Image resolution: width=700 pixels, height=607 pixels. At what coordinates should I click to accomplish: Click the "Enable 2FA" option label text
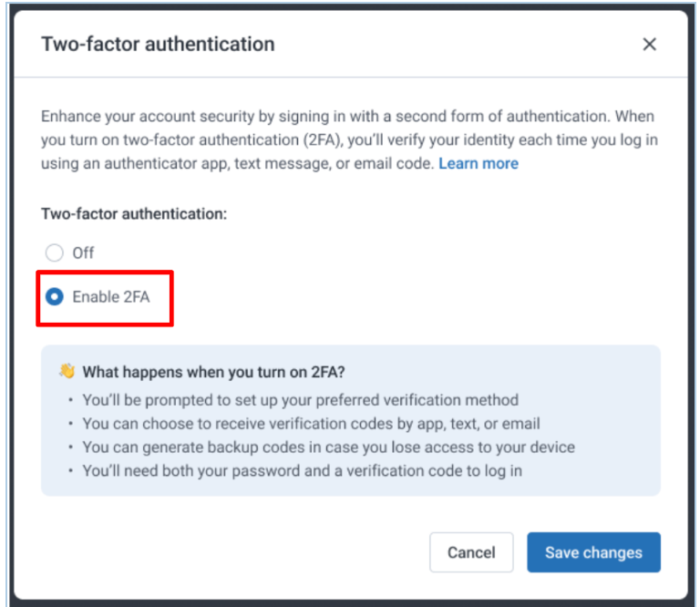click(x=110, y=296)
